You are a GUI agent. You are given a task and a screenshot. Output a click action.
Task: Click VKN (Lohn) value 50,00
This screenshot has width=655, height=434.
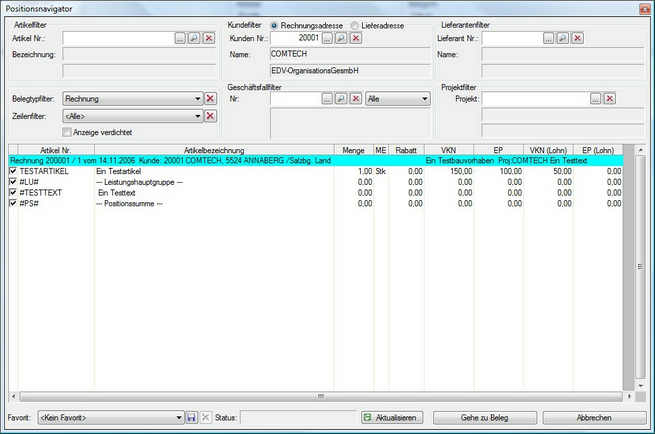pos(563,171)
